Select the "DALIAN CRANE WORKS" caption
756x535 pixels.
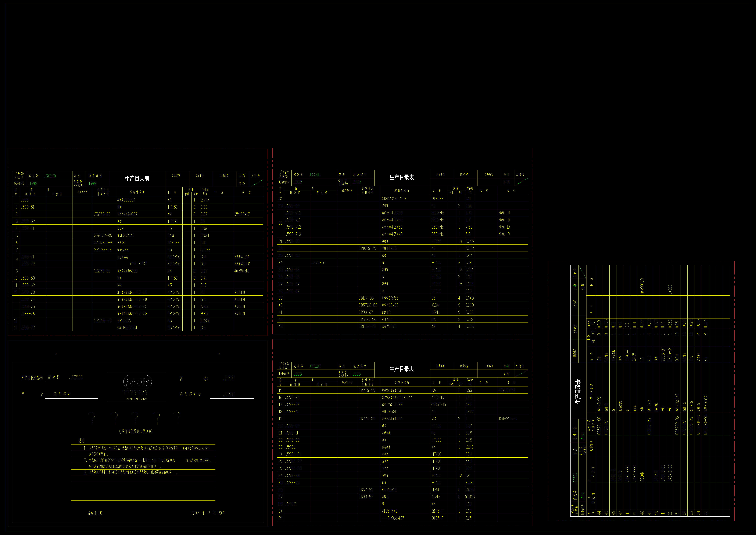point(137,399)
